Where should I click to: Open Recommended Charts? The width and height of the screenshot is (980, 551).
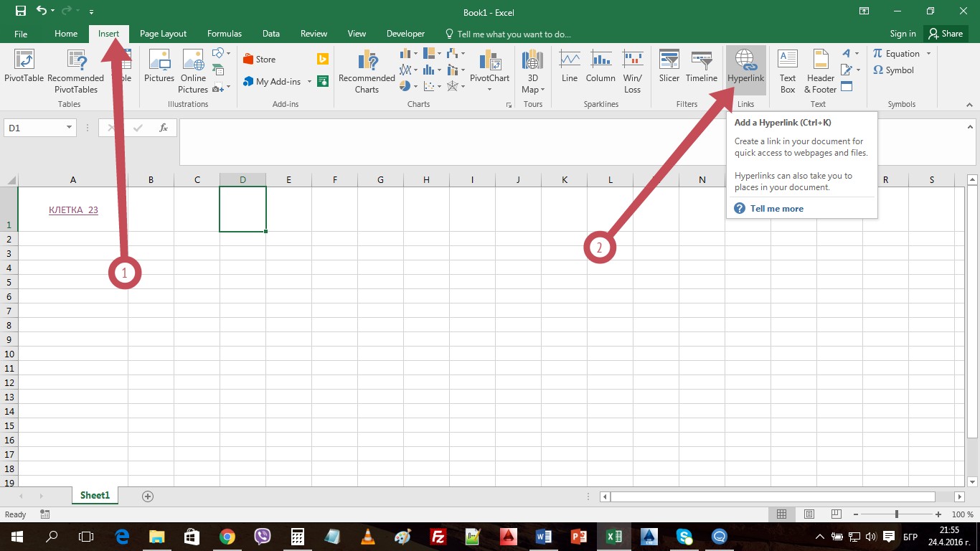[367, 70]
